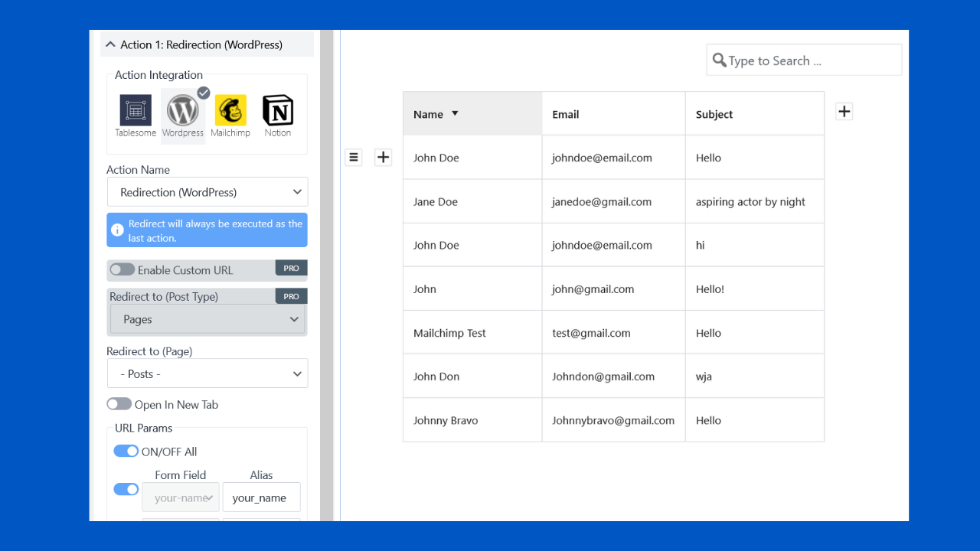
Task: Choose the Notion integration icon
Action: pyautogui.click(x=277, y=111)
